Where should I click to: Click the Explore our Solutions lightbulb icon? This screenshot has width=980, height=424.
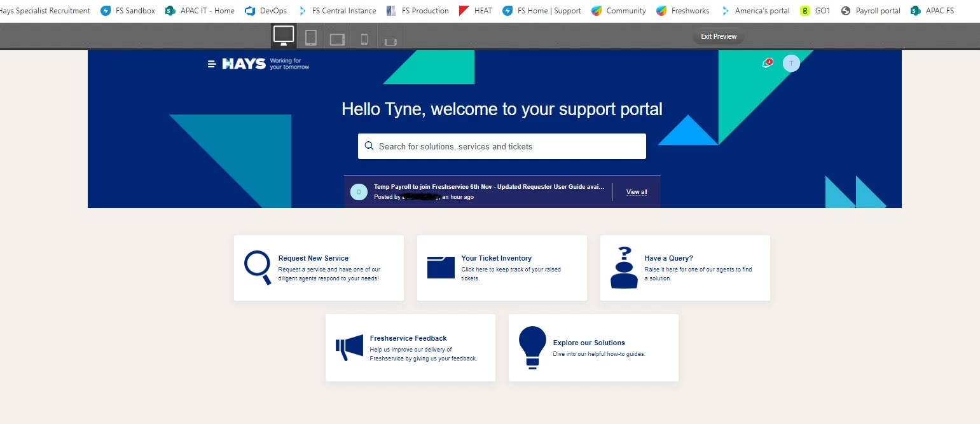pos(532,347)
